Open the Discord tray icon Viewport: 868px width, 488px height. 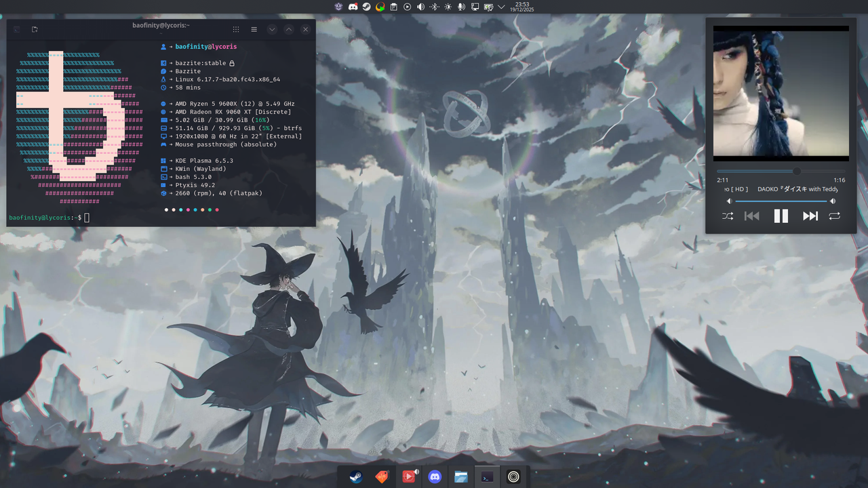pos(352,6)
